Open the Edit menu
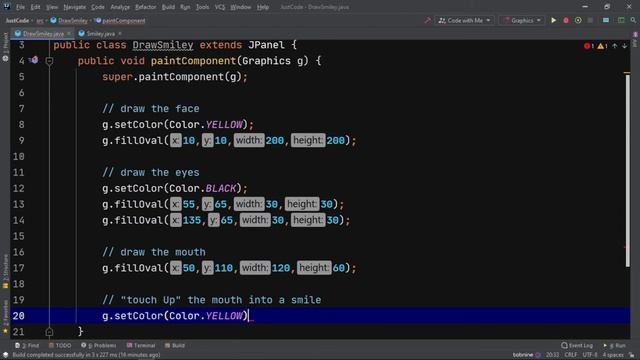 [x=36, y=7]
